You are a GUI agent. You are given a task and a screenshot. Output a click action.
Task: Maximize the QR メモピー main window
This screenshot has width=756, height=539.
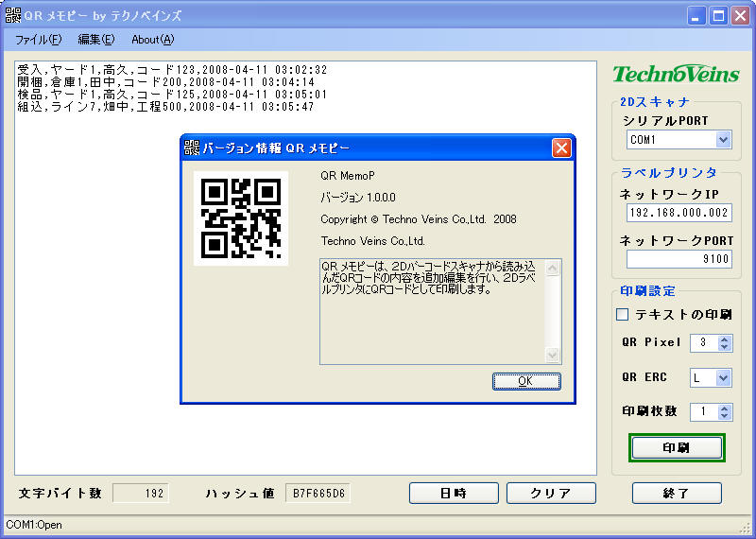718,16
